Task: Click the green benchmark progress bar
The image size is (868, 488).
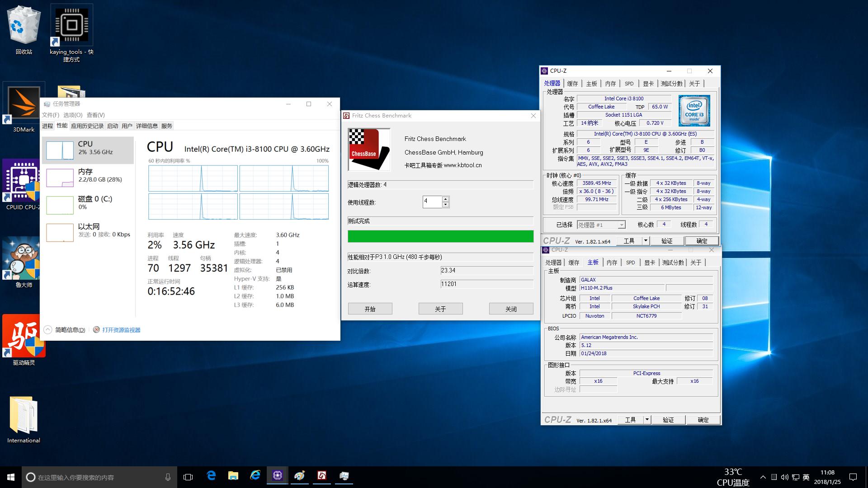Action: coord(440,236)
